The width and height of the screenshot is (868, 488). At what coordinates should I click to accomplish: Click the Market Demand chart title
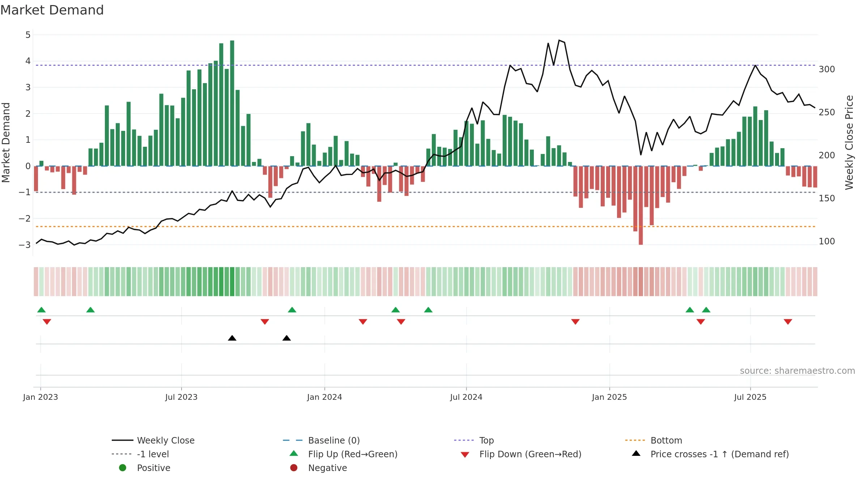coord(52,10)
